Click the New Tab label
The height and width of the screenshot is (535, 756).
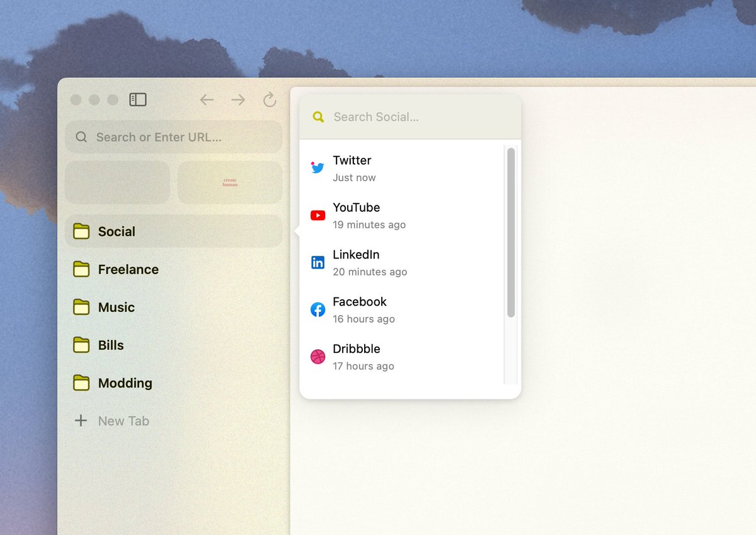tap(123, 421)
